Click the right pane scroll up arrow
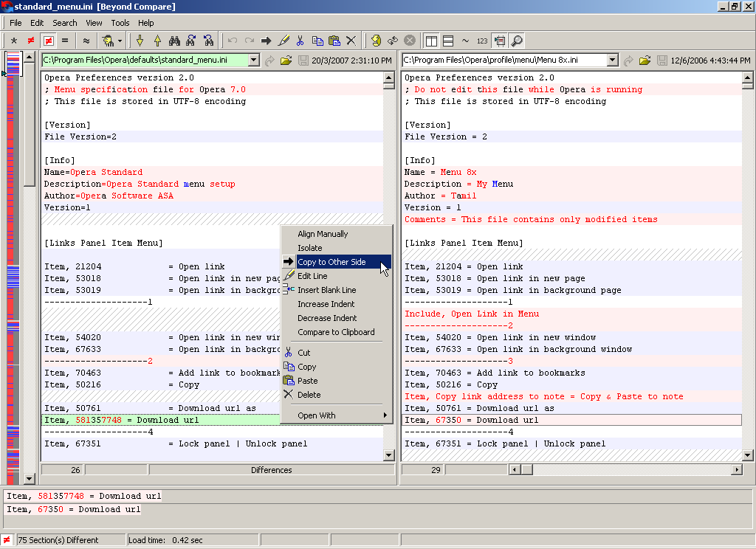 (747, 77)
